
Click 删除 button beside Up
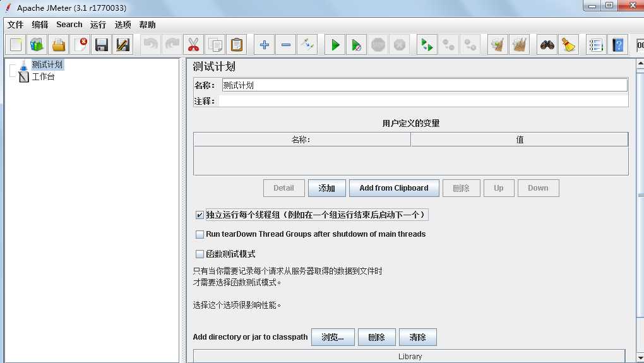point(462,188)
